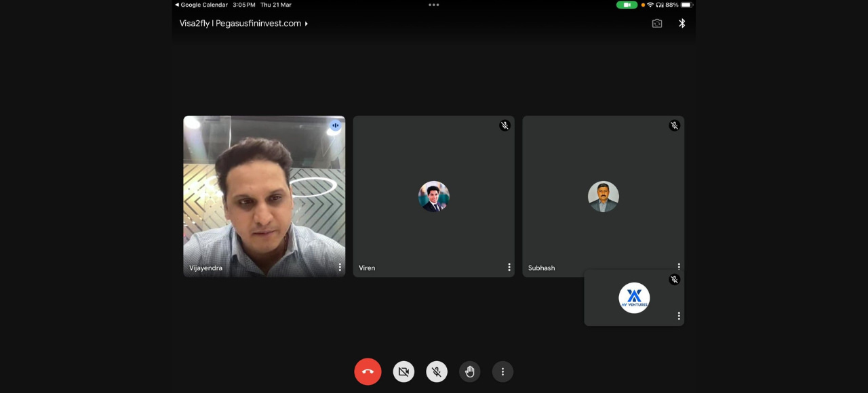Click muted mic icon on AV Ventures tile
The width and height of the screenshot is (868, 393).
(674, 279)
